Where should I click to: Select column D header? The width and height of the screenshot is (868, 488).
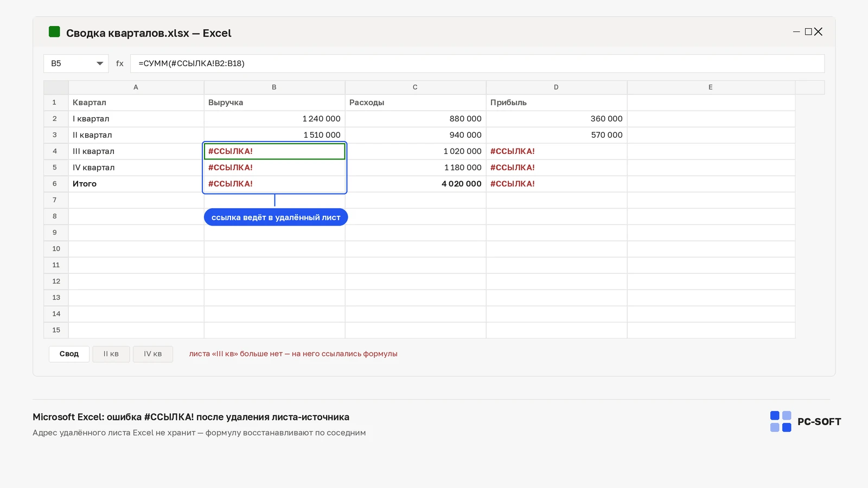tap(557, 87)
